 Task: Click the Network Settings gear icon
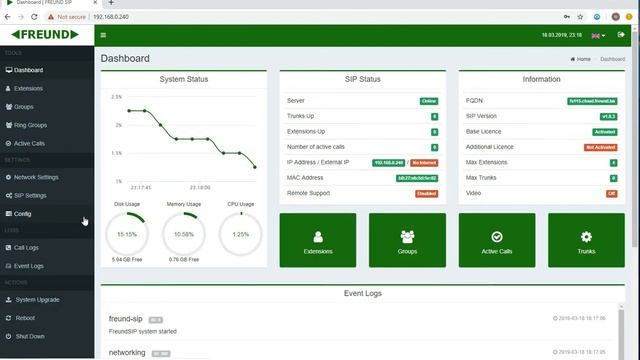click(8, 177)
